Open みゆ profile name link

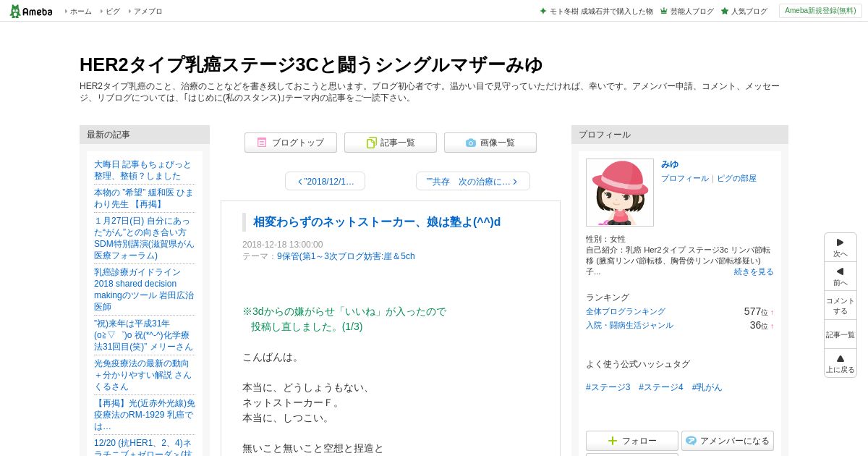pos(670,164)
